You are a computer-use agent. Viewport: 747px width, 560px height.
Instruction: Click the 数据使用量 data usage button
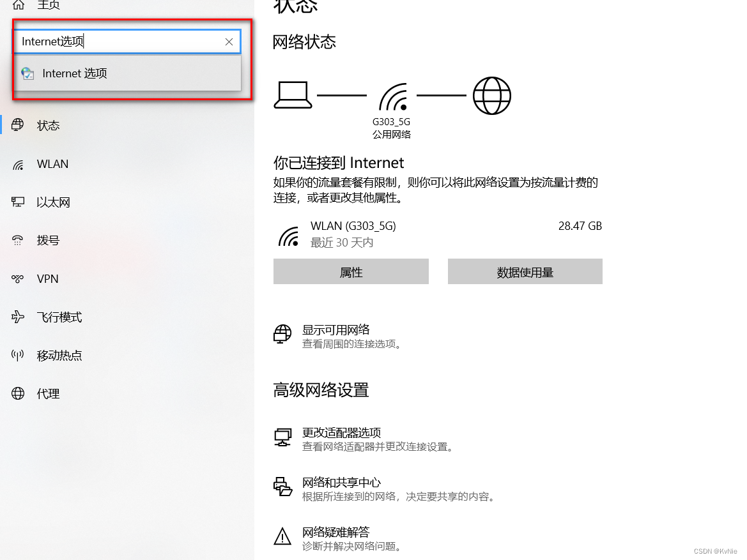tap(525, 271)
